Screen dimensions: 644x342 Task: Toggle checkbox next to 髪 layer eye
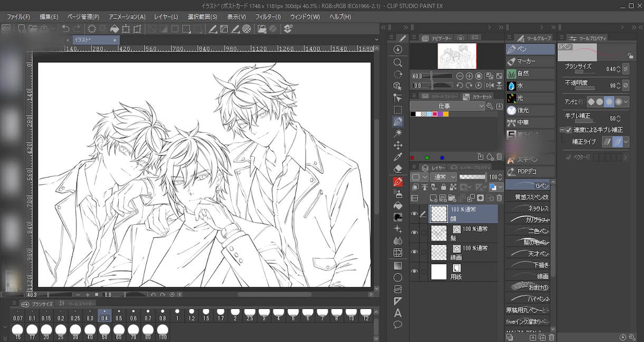[x=423, y=233]
